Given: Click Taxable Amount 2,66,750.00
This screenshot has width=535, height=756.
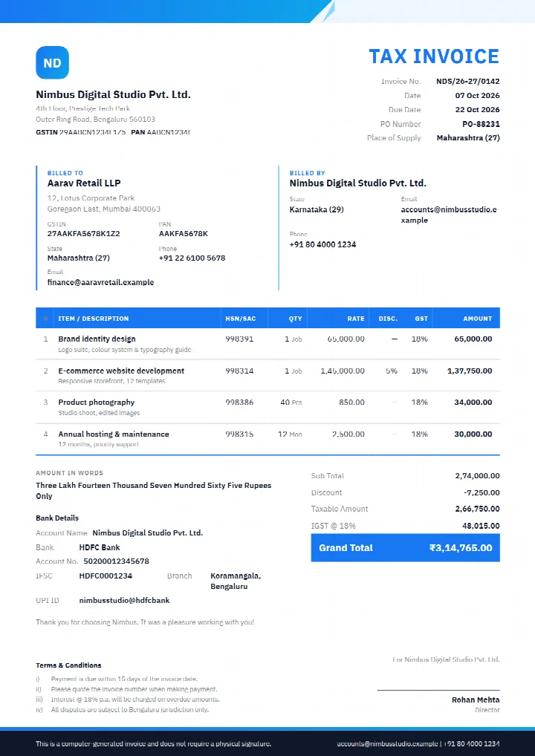Looking at the screenshot, I should coord(478,509).
